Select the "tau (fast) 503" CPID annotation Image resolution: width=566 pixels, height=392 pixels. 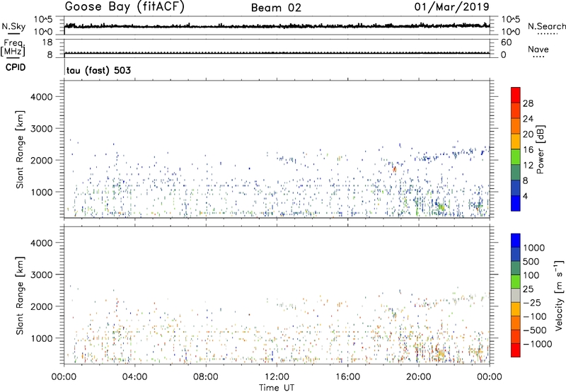(x=98, y=70)
